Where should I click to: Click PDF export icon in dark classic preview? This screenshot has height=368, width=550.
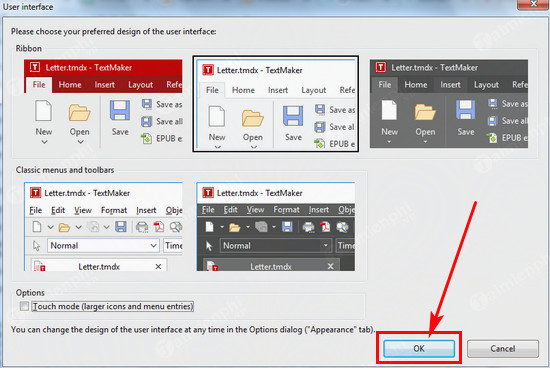tap(325, 227)
